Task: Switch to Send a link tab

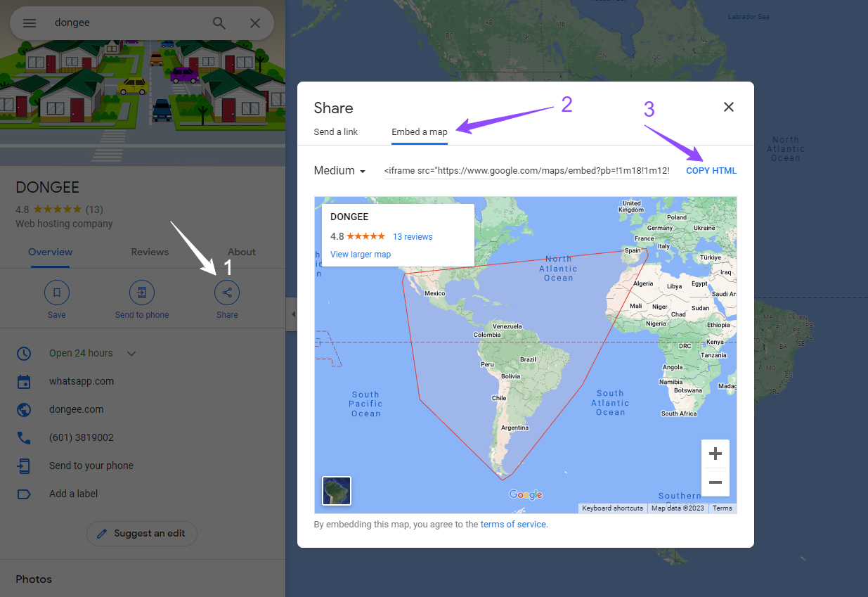Action: (336, 132)
